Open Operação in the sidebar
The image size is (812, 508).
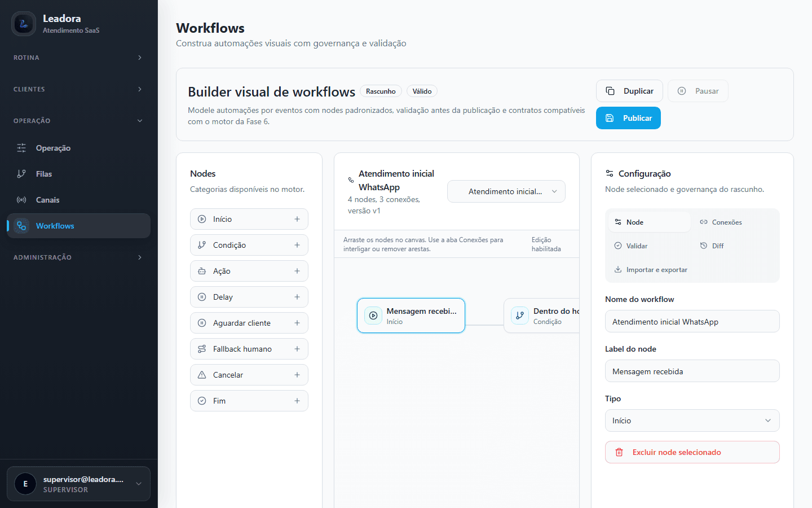pyautogui.click(x=78, y=148)
